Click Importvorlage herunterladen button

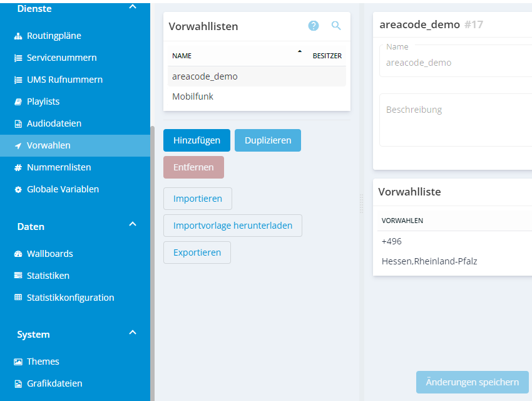click(x=232, y=226)
